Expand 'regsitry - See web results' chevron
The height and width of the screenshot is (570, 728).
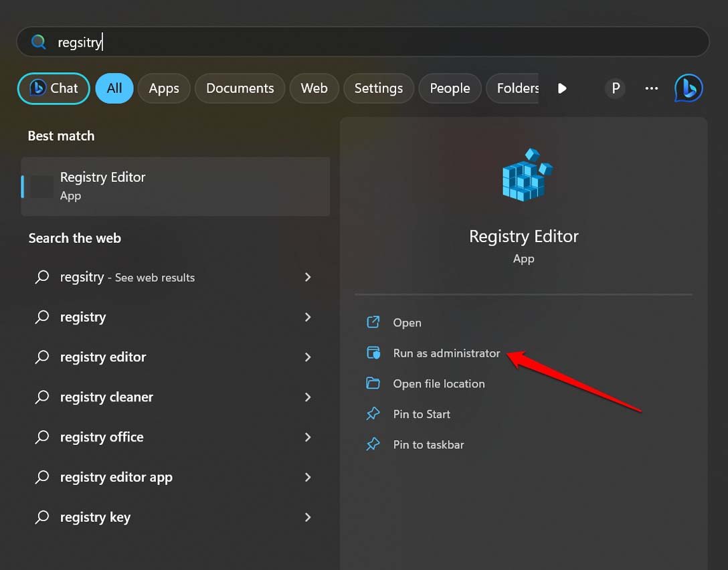click(x=308, y=277)
